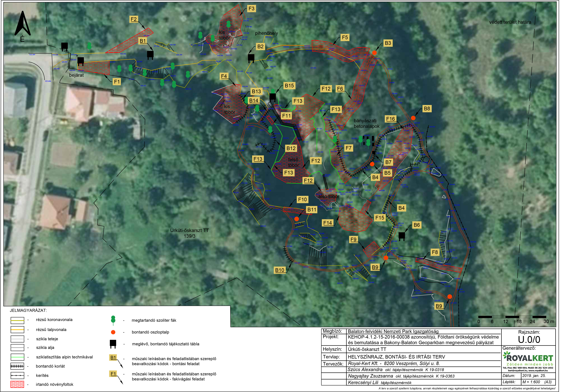Click the U.0/0 drawing number
The height and width of the screenshot is (392, 568).
pos(529,339)
